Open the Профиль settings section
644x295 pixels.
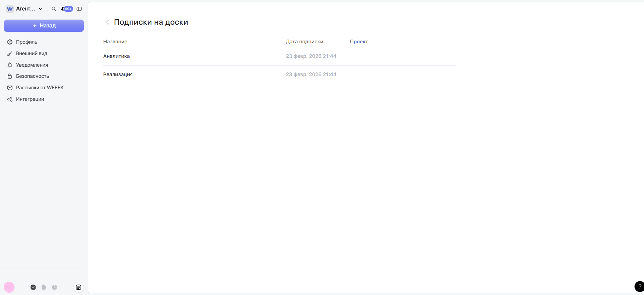pos(26,42)
